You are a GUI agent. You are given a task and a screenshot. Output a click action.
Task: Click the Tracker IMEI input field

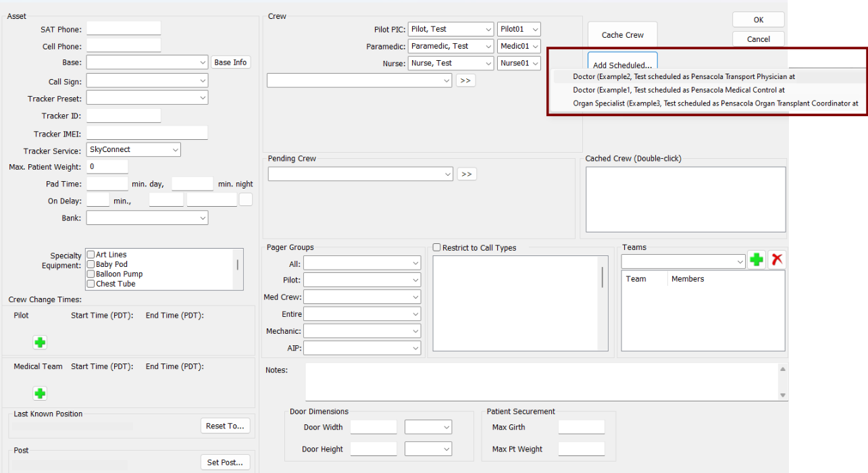147,133
